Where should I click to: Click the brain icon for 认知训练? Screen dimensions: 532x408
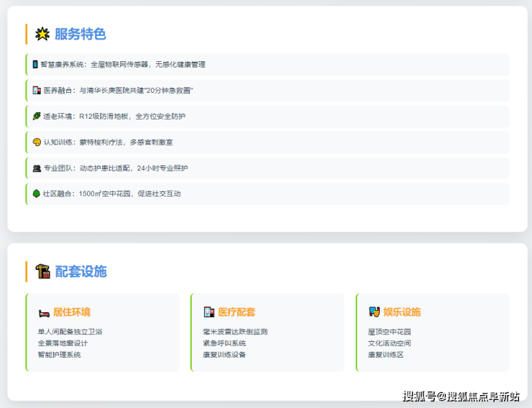(36, 142)
